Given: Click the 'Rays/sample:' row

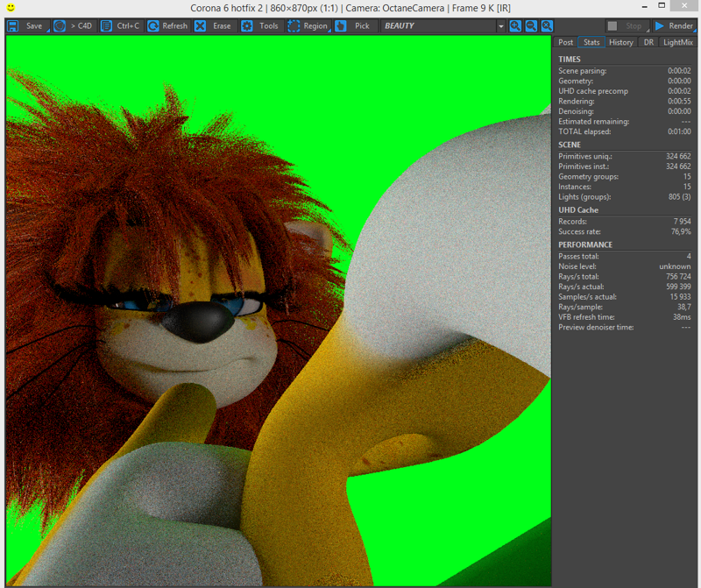Looking at the screenshot, I should coord(624,307).
